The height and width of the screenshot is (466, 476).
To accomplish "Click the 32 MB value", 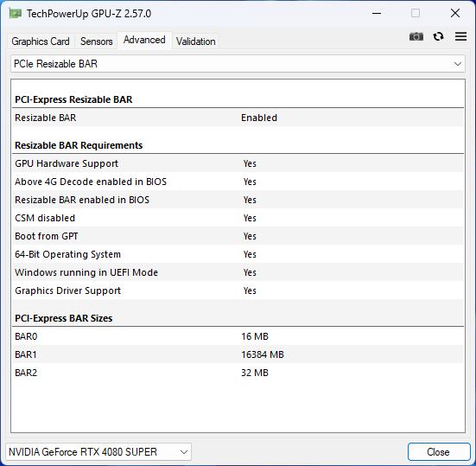I will tap(255, 373).
